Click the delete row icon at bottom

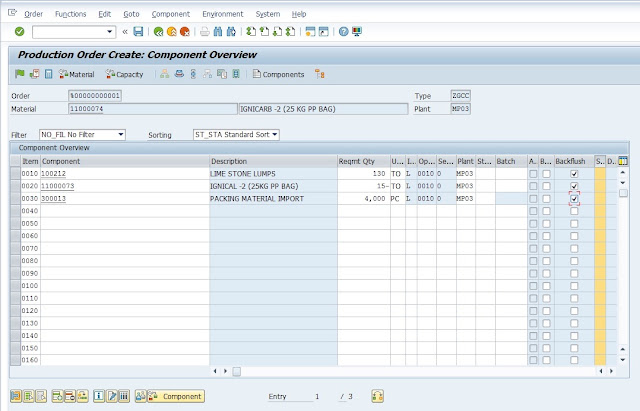tap(70, 396)
